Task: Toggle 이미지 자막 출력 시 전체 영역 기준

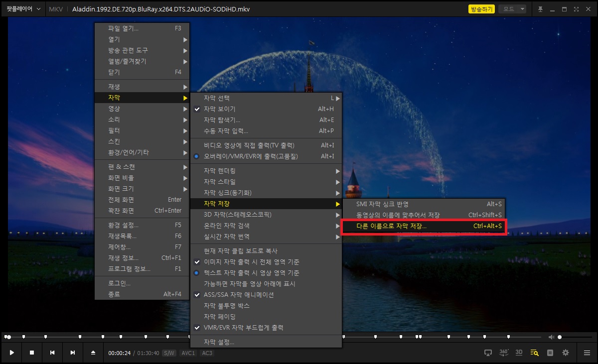Action: 266,262
